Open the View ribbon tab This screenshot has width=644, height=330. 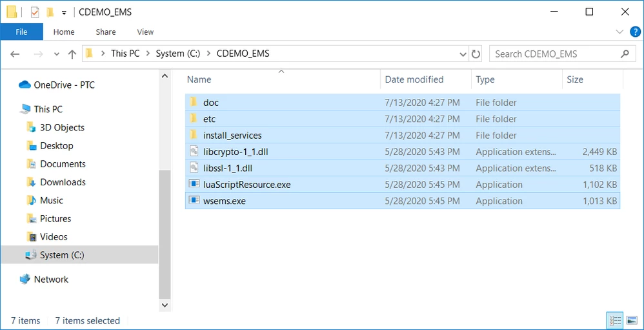145,32
